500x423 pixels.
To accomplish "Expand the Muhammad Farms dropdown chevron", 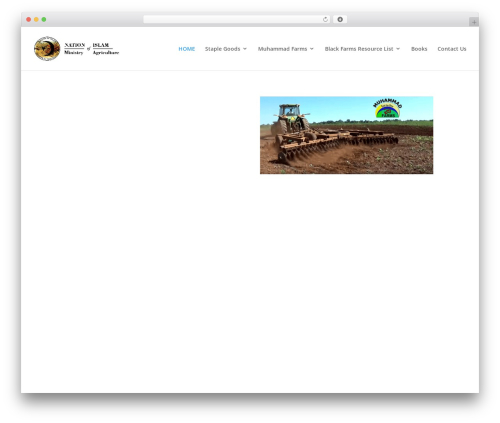I will pos(312,49).
